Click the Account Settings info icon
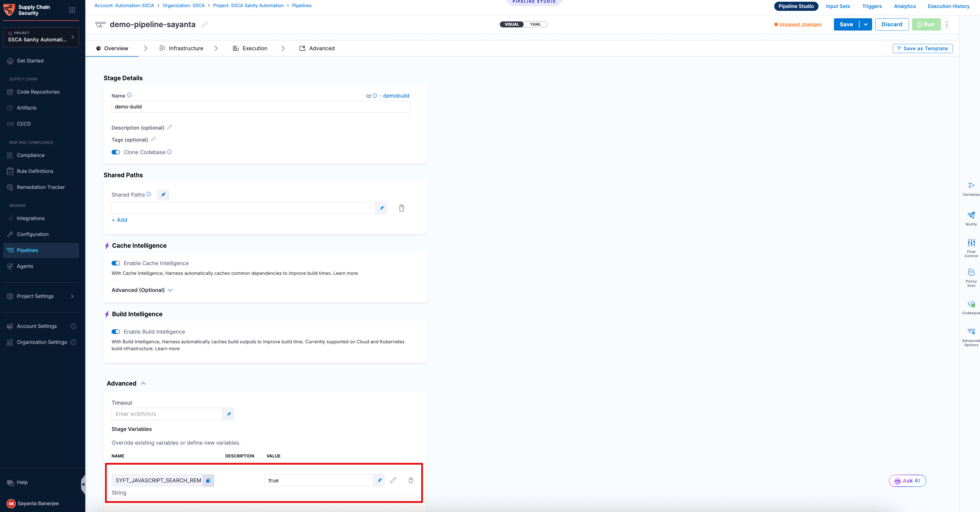The width and height of the screenshot is (980, 512). point(73,326)
